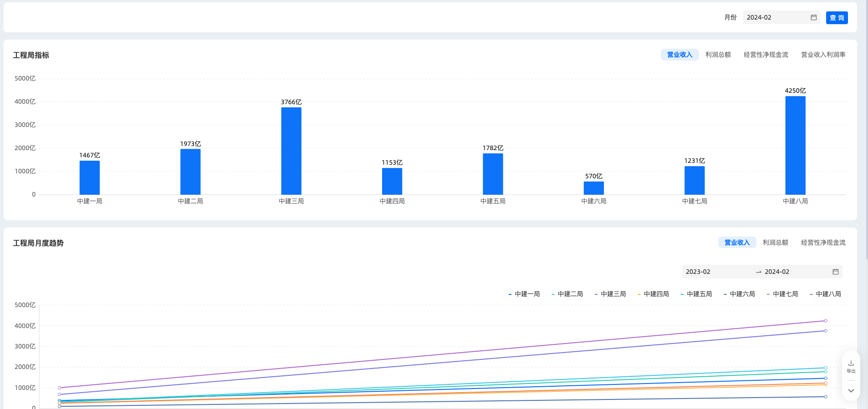Switch to 利润总额 tab in 工程局指标
The width and height of the screenshot is (868, 409).
coord(718,55)
